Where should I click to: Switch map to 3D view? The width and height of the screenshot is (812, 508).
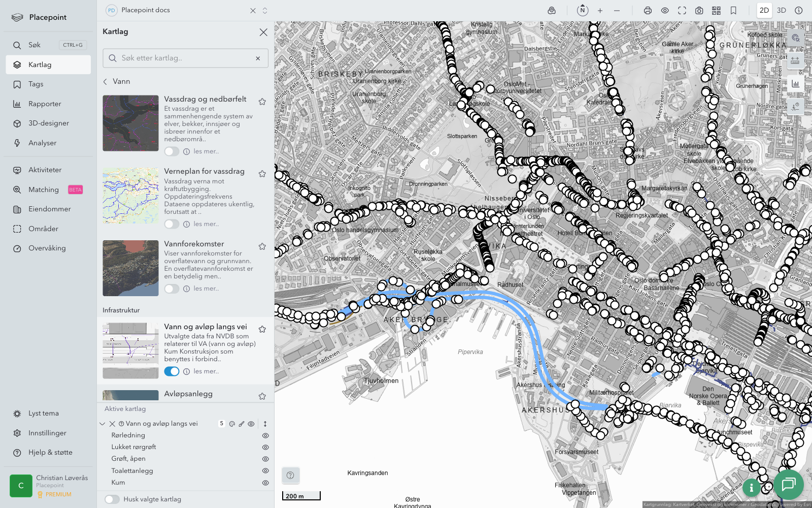click(x=782, y=11)
